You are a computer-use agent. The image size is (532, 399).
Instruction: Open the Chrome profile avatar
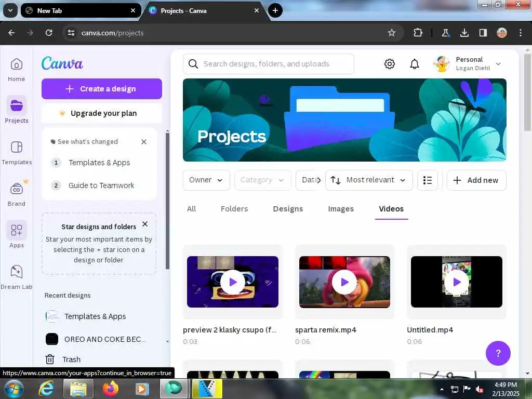point(502,33)
